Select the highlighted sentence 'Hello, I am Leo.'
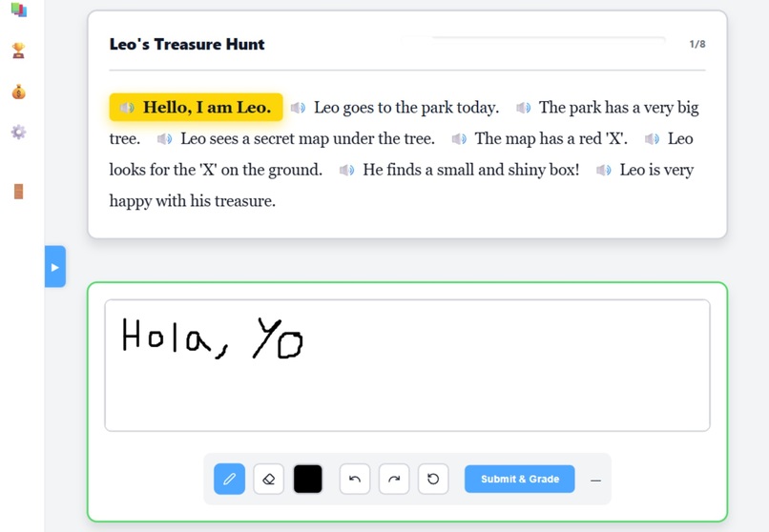This screenshot has width=769, height=532. pyautogui.click(x=197, y=108)
